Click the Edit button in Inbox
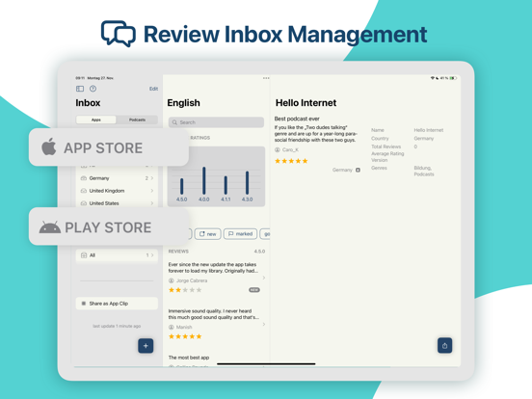The height and width of the screenshot is (399, 532). click(153, 89)
